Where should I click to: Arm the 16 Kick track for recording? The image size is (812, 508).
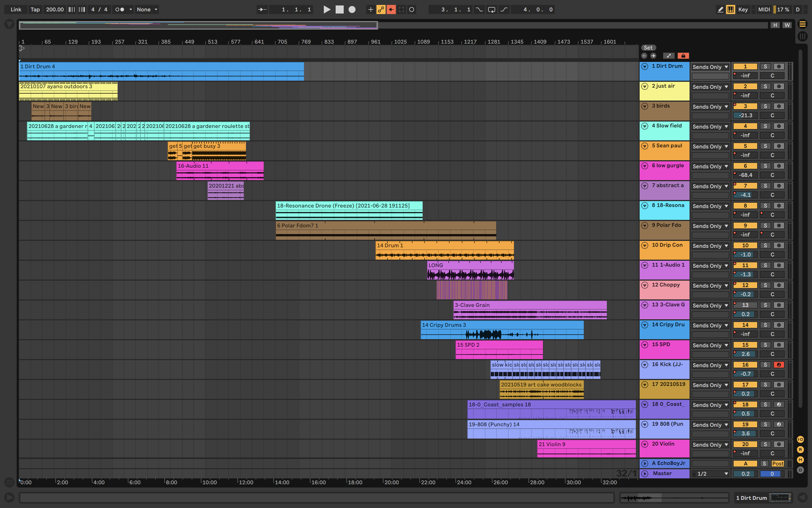click(x=779, y=365)
